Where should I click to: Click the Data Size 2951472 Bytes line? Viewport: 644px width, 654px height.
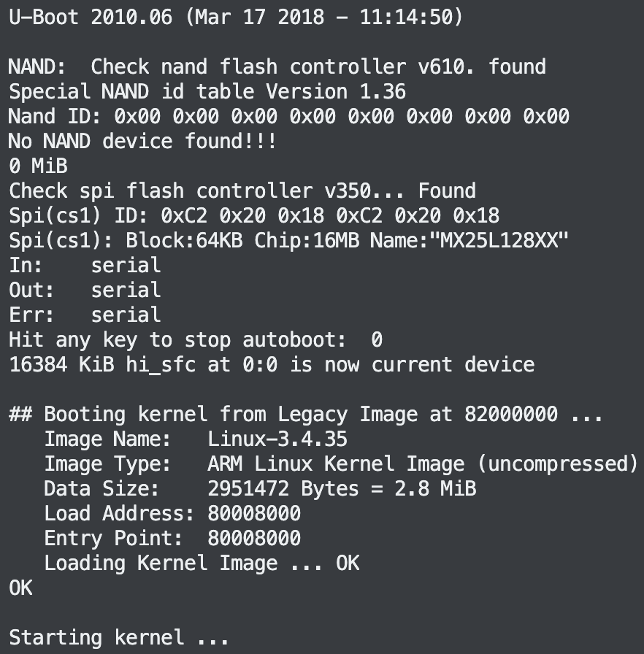[260, 488]
